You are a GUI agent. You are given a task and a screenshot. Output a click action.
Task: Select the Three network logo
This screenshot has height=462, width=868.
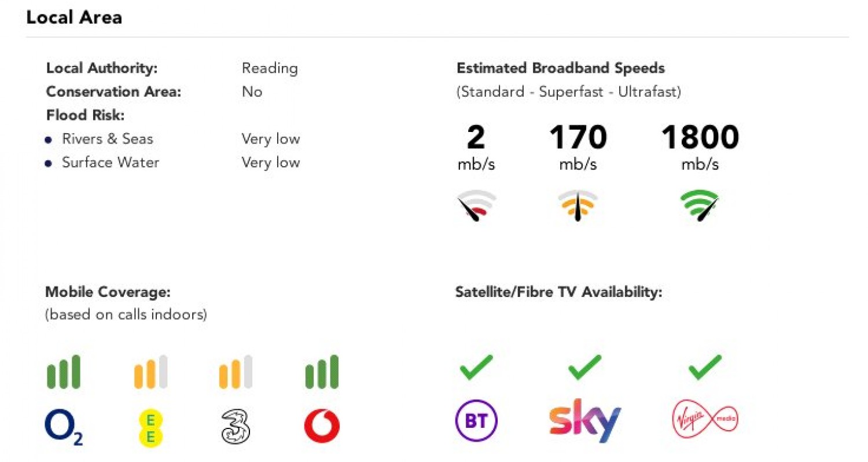coord(236,427)
